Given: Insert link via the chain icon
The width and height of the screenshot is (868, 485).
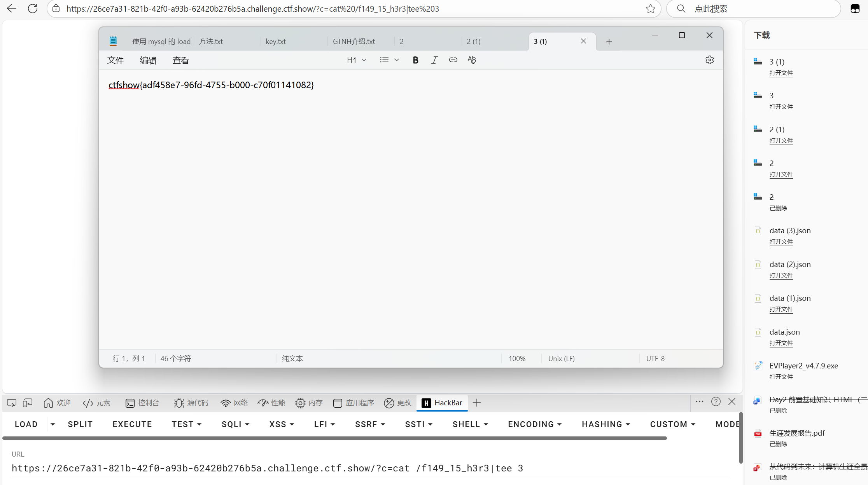Looking at the screenshot, I should (x=453, y=60).
